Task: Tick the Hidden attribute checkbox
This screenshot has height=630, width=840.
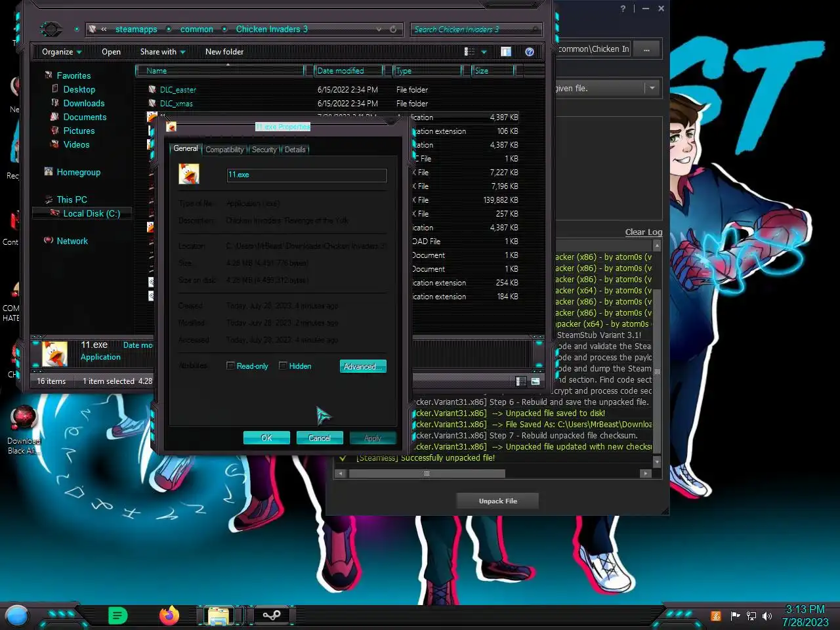Action: 283,366
